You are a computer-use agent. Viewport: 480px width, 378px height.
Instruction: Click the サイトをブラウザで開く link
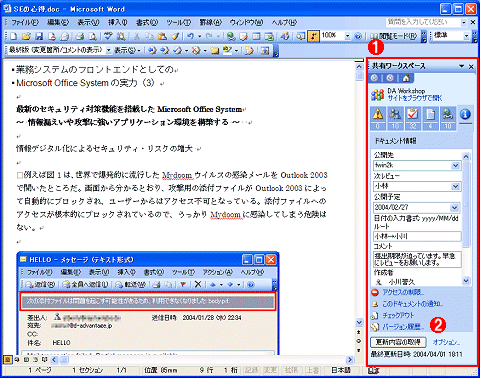[x=415, y=98]
